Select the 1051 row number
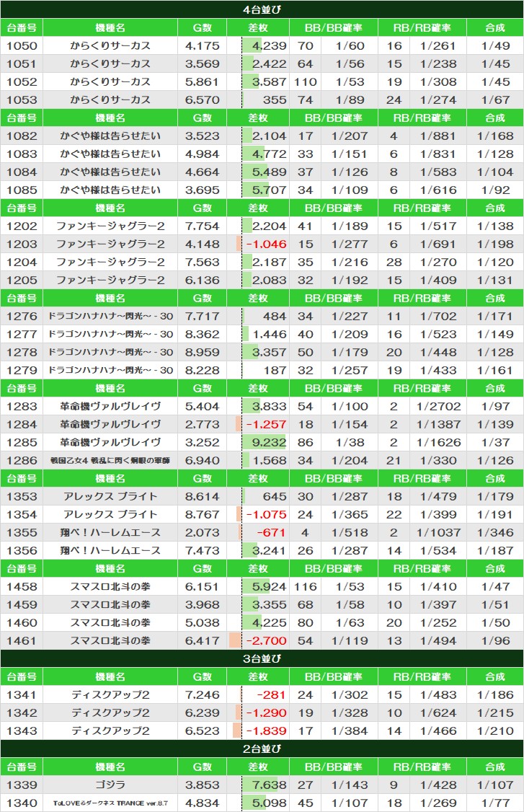Viewport: 524px width, 812px height. tap(22, 63)
